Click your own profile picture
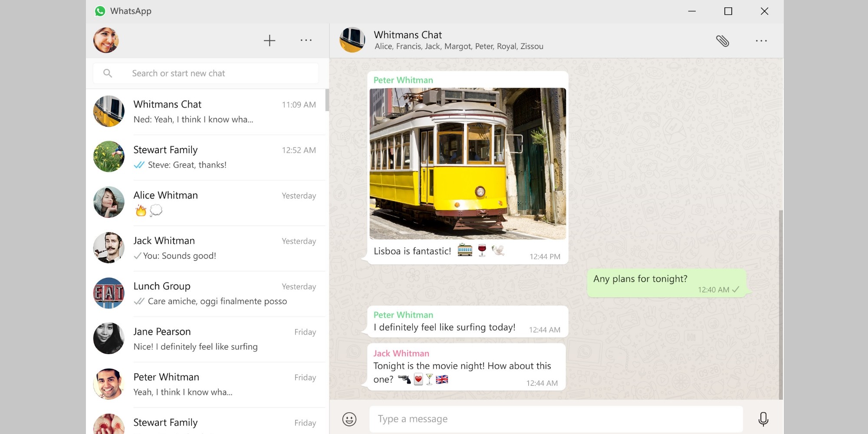The image size is (868, 434). pos(106,40)
